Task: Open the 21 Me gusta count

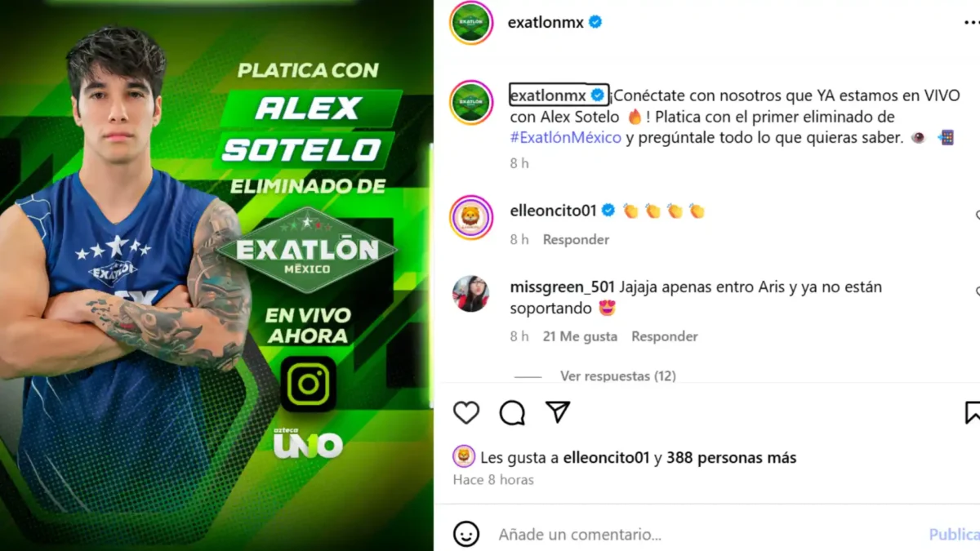Action: [580, 336]
